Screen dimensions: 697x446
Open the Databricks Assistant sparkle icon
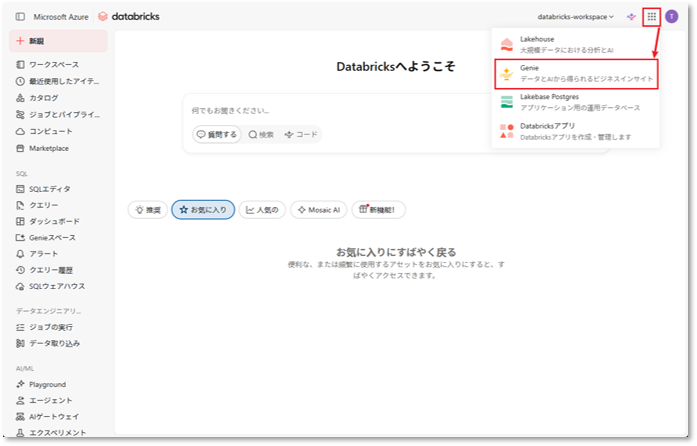click(x=631, y=17)
